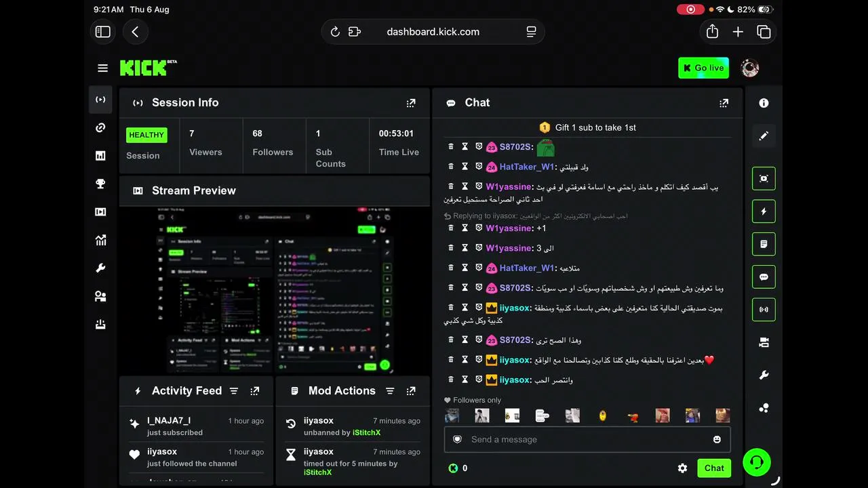Click the Stream Preview video thumbnail
Image resolution: width=868 pixels, height=488 pixels.
click(x=275, y=290)
